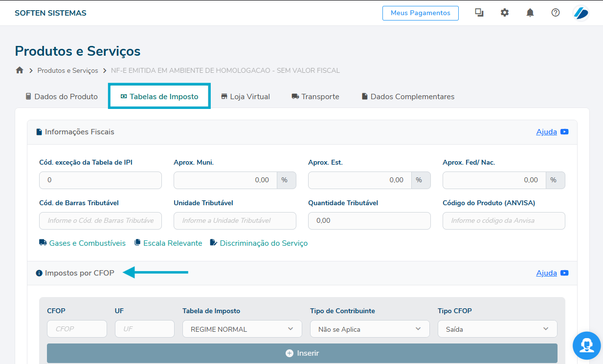Click the info icon beside Impostos por CFOP

[x=39, y=273]
